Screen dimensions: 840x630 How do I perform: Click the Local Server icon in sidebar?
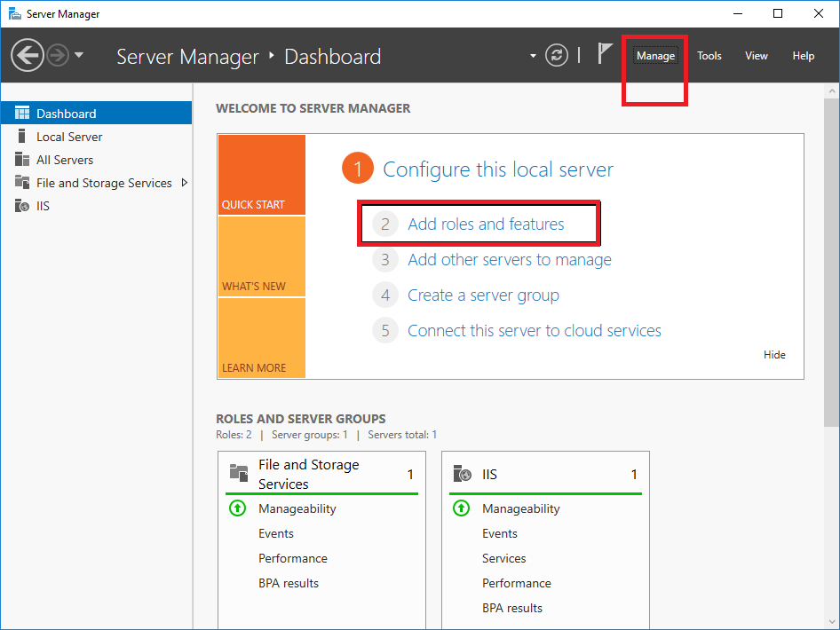tap(22, 136)
